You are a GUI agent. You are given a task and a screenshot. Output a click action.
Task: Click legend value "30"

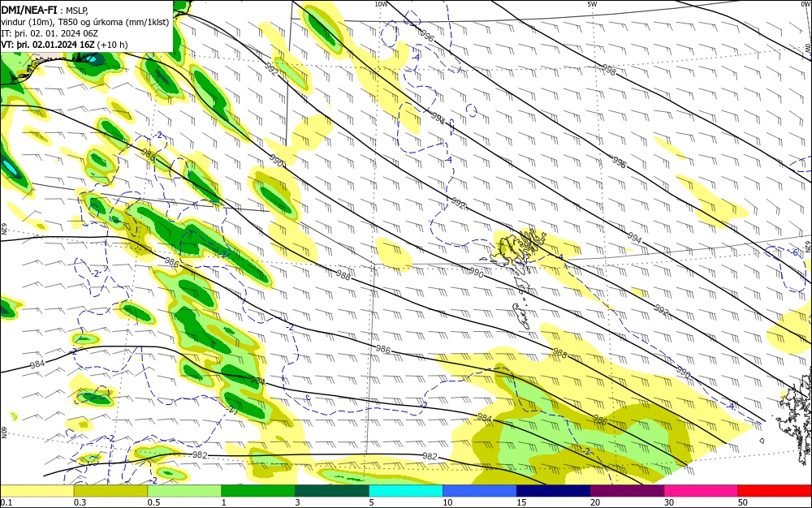tap(669, 502)
